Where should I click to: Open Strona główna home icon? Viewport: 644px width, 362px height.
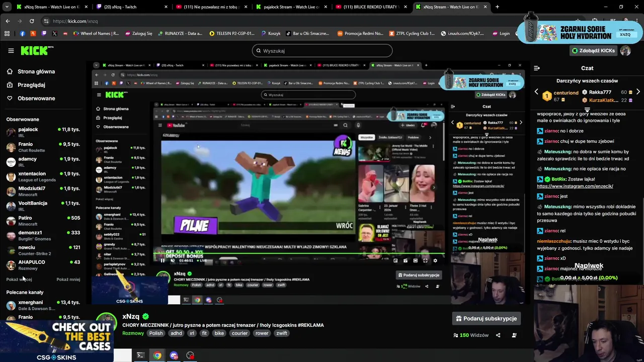tap(10, 71)
